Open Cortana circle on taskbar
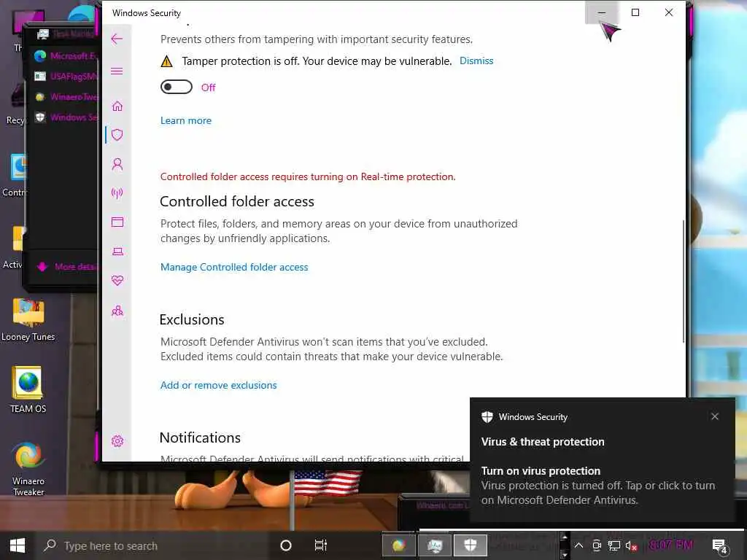 pos(286,545)
